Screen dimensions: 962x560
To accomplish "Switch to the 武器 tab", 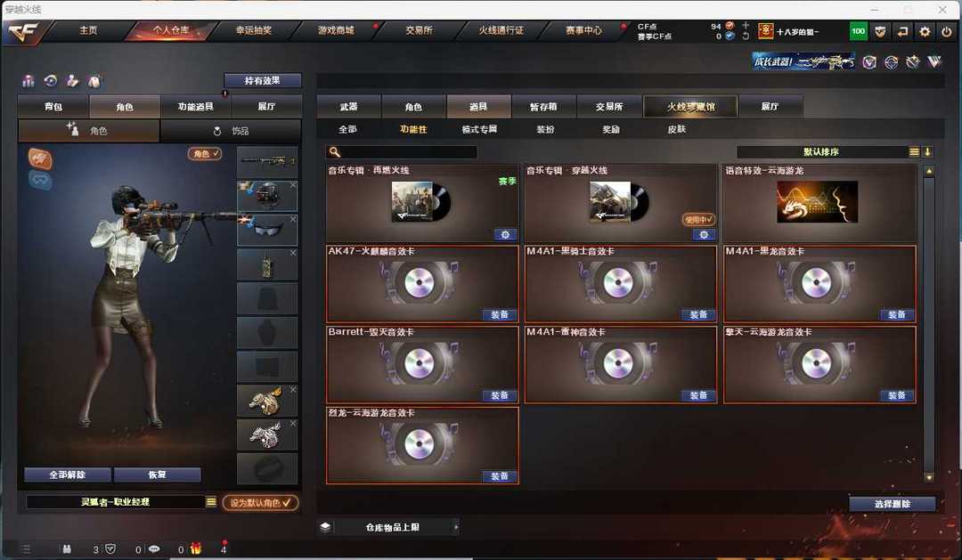I will (348, 107).
